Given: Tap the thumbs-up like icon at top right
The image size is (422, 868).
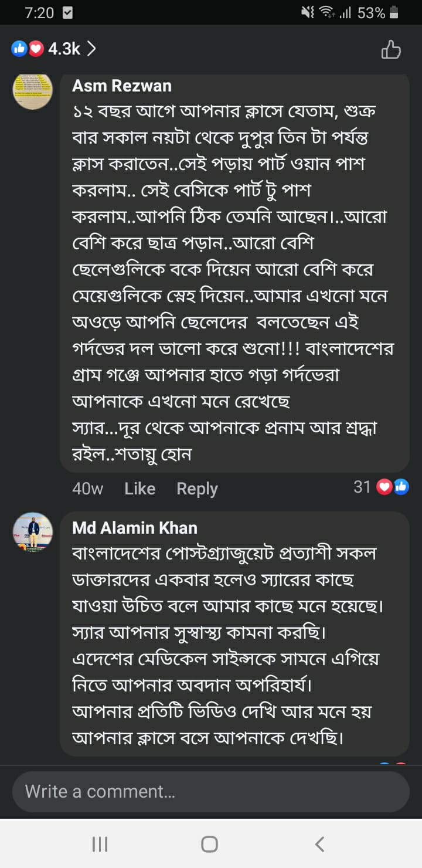Looking at the screenshot, I should click(x=391, y=50).
